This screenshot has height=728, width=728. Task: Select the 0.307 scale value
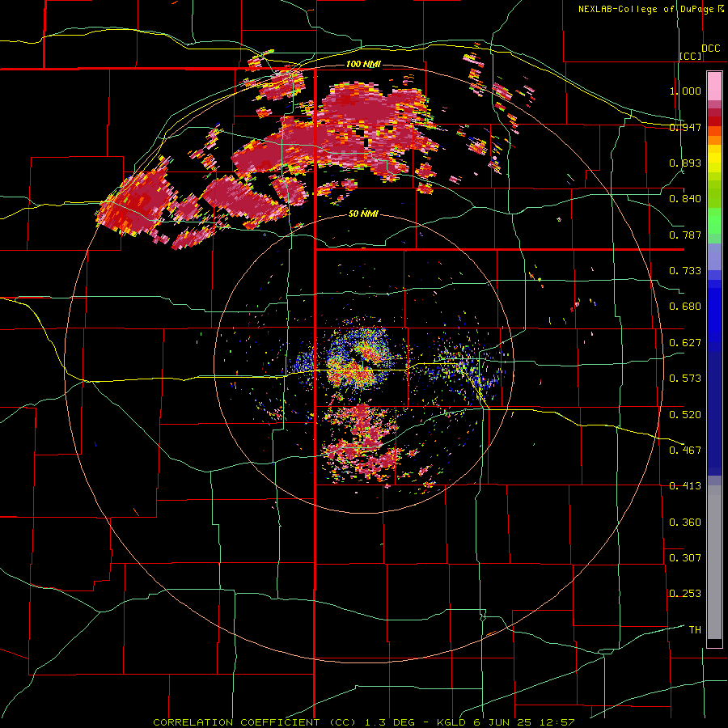tap(685, 558)
